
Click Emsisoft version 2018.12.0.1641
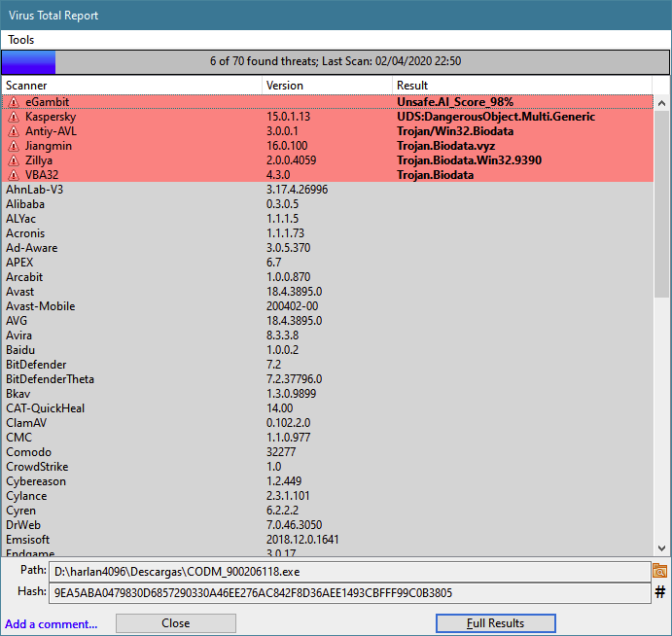(x=302, y=539)
